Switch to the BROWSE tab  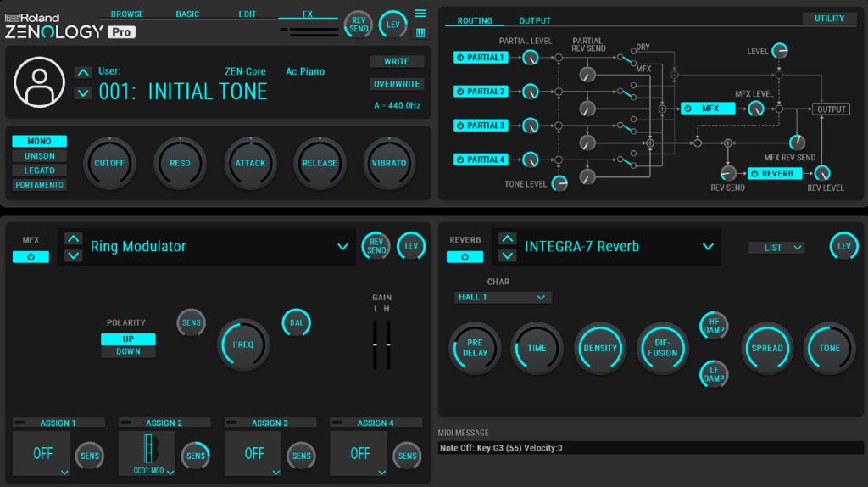click(x=127, y=14)
